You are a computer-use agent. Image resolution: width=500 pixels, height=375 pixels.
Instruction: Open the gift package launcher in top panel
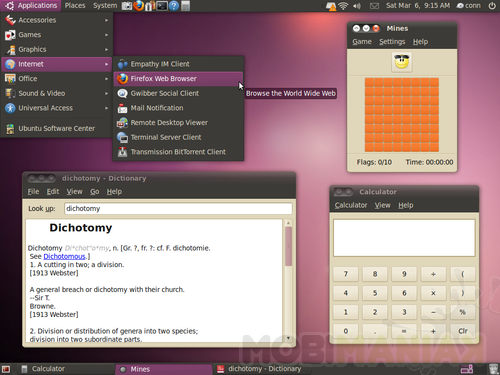coord(150,6)
